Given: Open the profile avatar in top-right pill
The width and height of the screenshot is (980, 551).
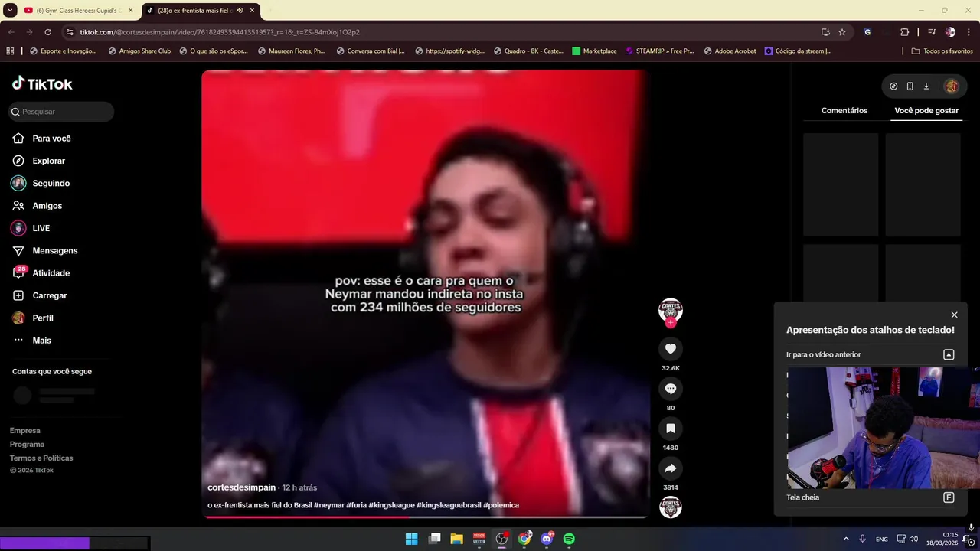Looking at the screenshot, I should click(x=952, y=86).
